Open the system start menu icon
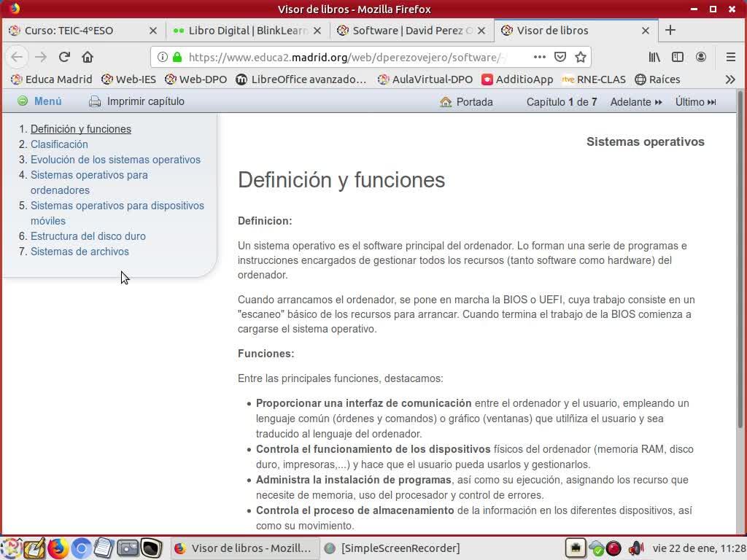Screen dimensions: 747x560 [x=10, y=548]
